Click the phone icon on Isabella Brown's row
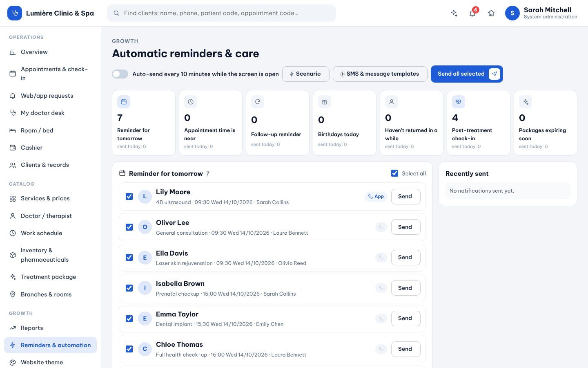This screenshot has width=588, height=368. [x=381, y=288]
